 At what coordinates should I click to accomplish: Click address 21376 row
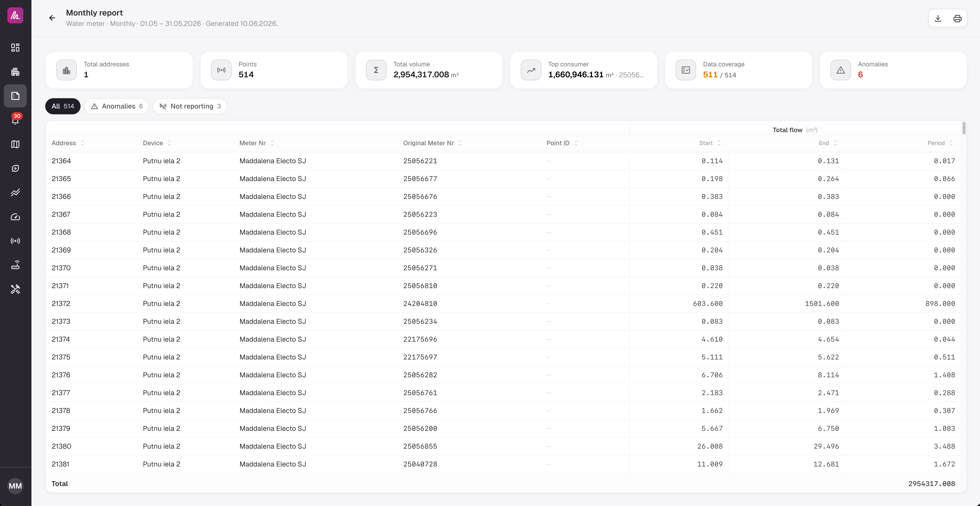[x=503, y=375]
